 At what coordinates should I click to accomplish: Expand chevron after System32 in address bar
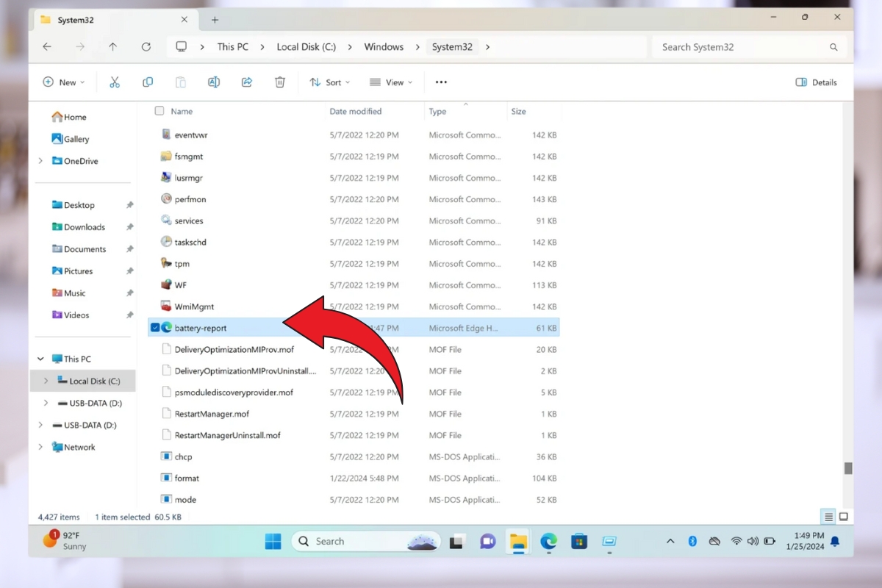487,47
